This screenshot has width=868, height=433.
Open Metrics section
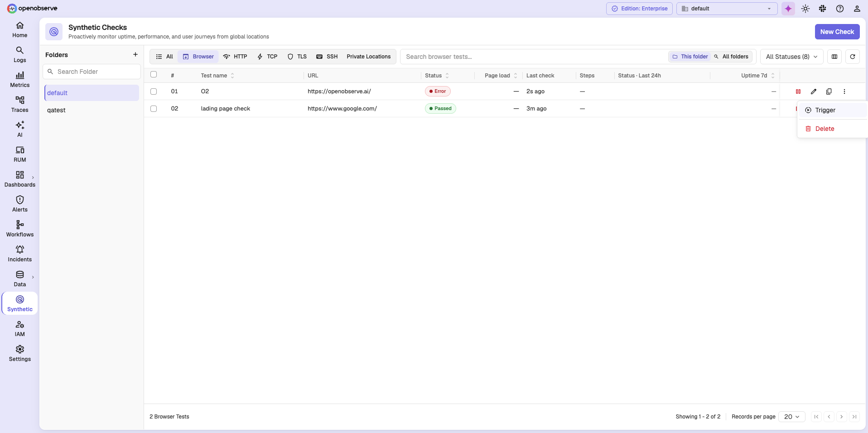point(19,80)
